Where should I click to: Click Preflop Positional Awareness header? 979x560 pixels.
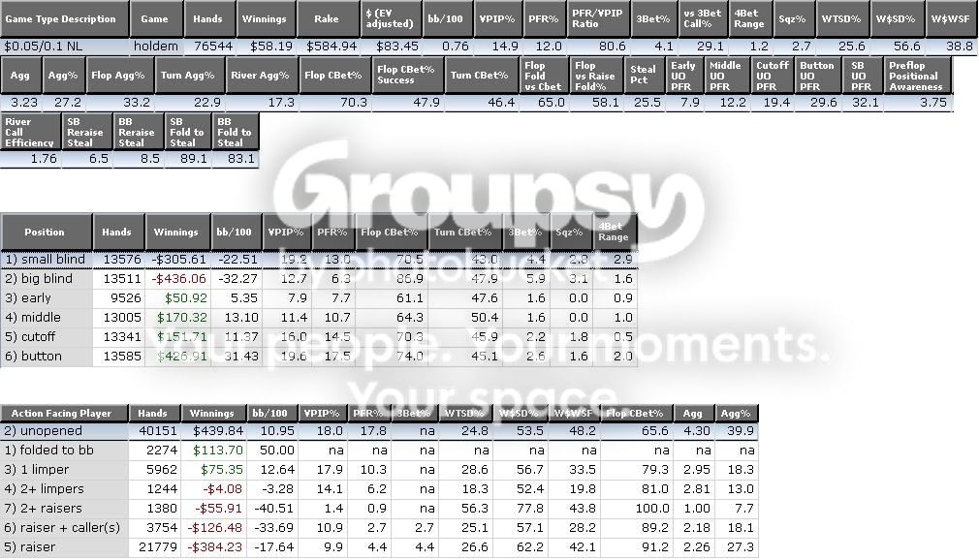(x=917, y=76)
